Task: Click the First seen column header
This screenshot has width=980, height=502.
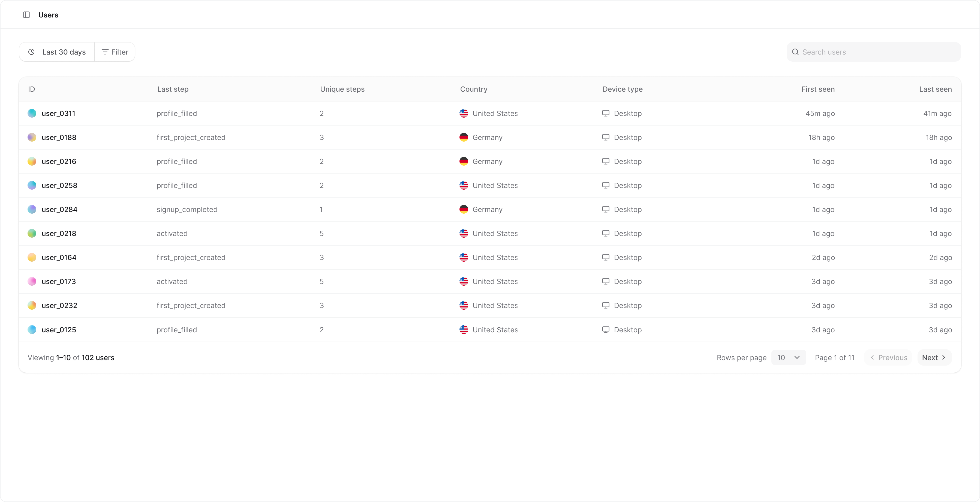Action: pos(818,89)
